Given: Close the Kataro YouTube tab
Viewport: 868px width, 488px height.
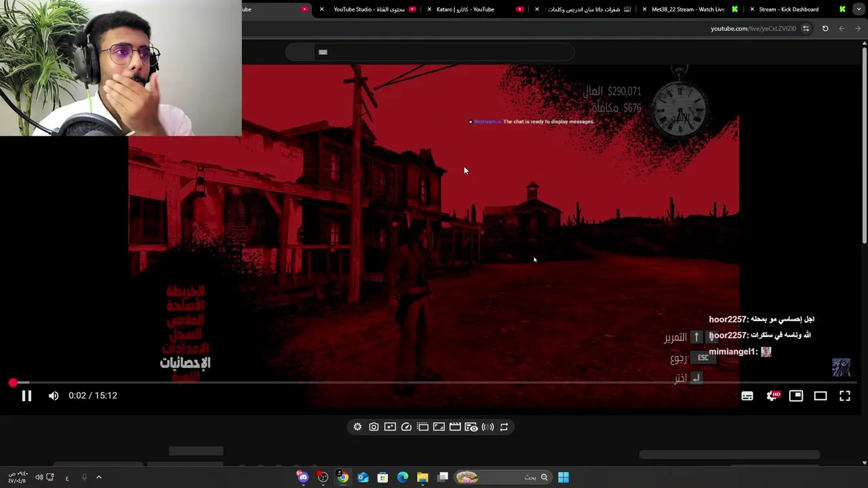Looking at the screenshot, I should (429, 9).
